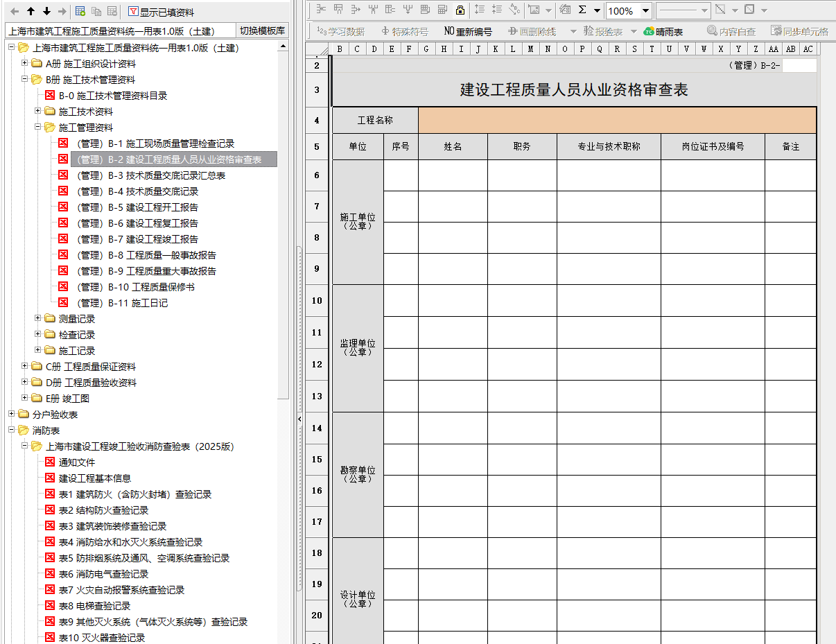Image resolution: width=836 pixels, height=644 pixels.
Task: Click the red filter icon of 显示已填资料
Action: tap(134, 12)
